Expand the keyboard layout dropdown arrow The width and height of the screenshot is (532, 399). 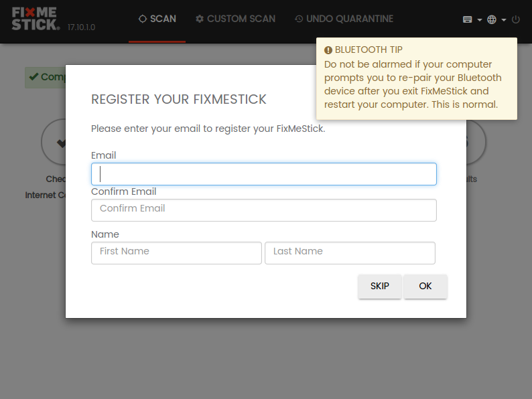click(x=480, y=20)
